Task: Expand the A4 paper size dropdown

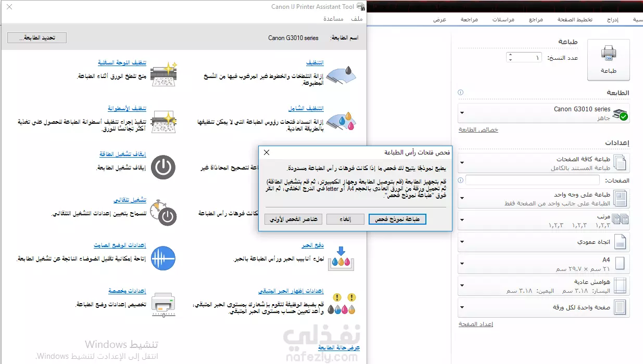Action: pyautogui.click(x=461, y=263)
